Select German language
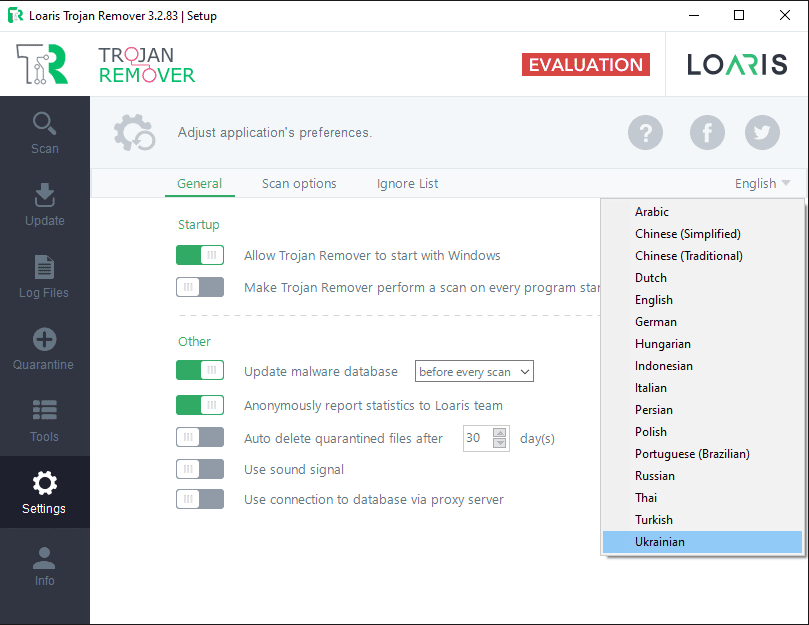Viewport: 809px width, 625px height. [x=702, y=322]
